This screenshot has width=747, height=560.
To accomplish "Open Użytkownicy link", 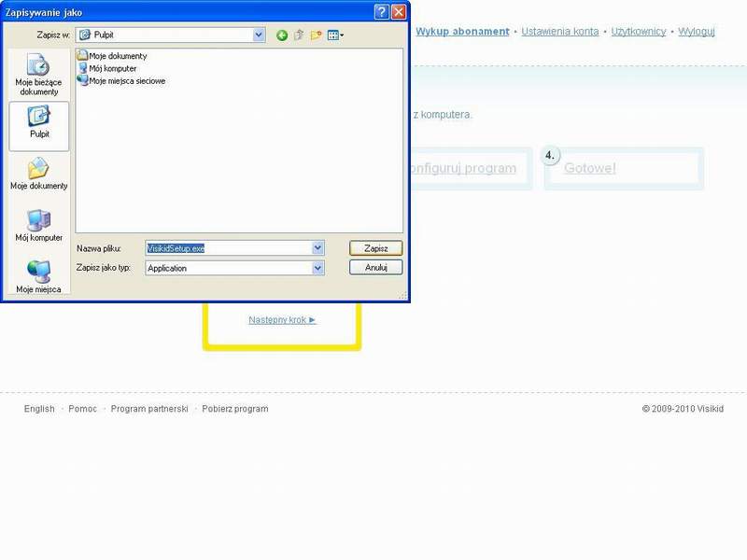I will point(639,32).
